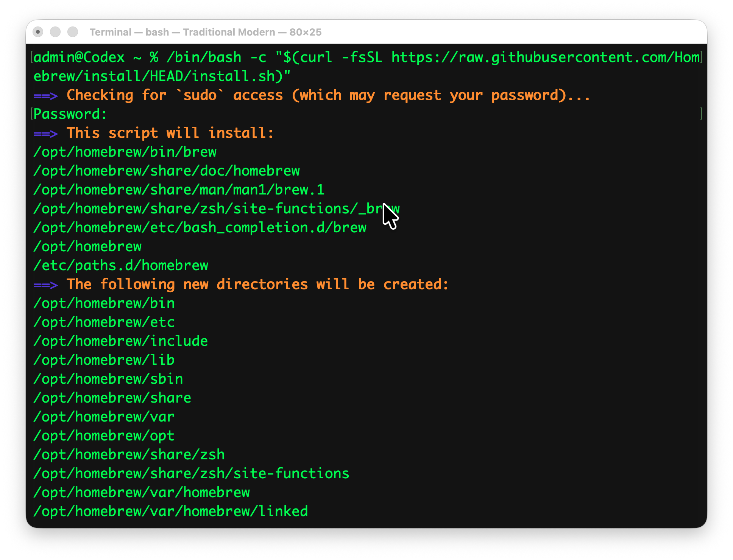Screen dimensions: 733x560
Task: Click the /opt/homebrew/share/man/man1/brew.1 line
Action: click(179, 190)
